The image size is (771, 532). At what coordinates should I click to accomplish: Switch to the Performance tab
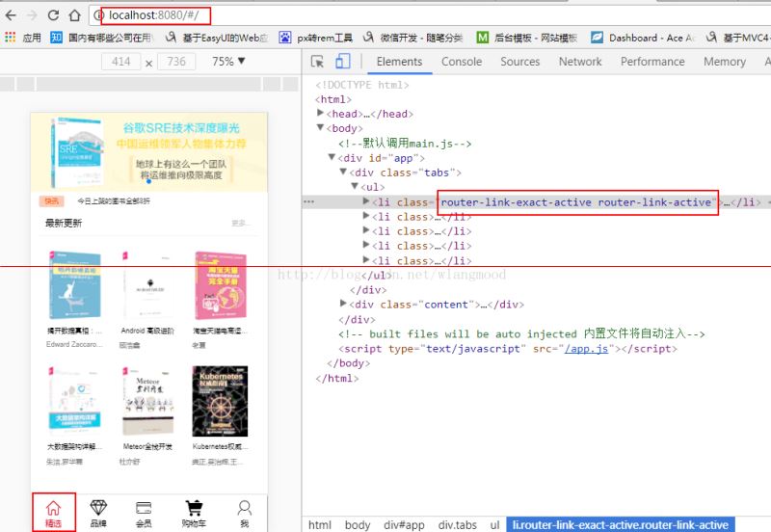[652, 62]
